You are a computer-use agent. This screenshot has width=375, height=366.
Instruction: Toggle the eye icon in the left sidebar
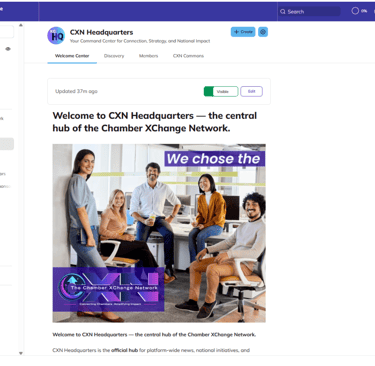(x=8, y=49)
